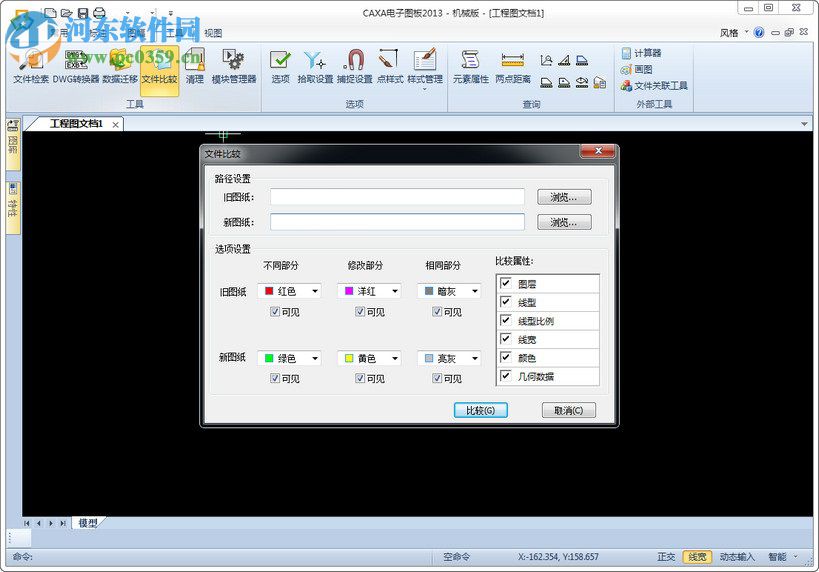The image size is (819, 572).
Task: Launch the 画图 paint tool
Action: [636, 69]
